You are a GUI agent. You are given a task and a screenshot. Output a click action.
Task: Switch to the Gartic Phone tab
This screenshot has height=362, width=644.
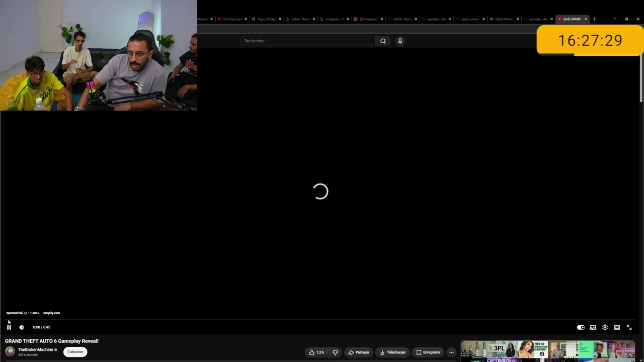503,19
